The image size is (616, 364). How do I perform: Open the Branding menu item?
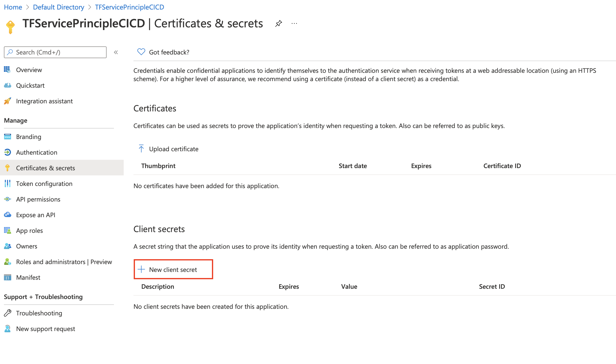[28, 137]
